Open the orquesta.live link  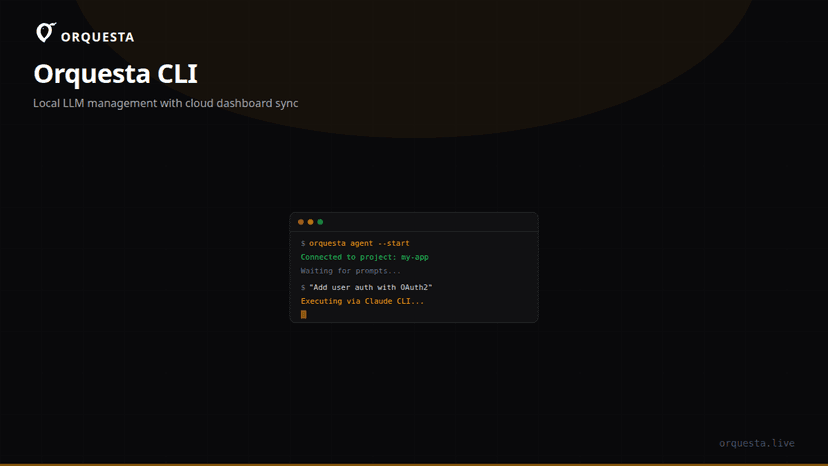[757, 443]
